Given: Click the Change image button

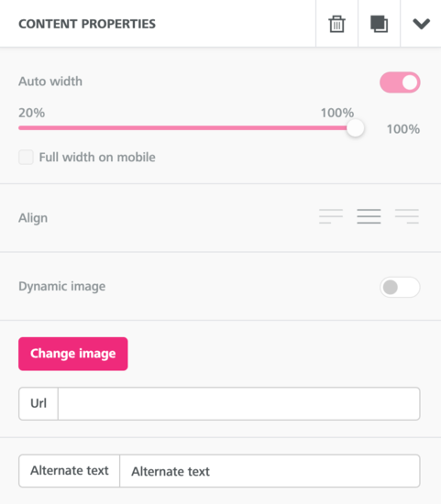Looking at the screenshot, I should pyautogui.click(x=73, y=354).
